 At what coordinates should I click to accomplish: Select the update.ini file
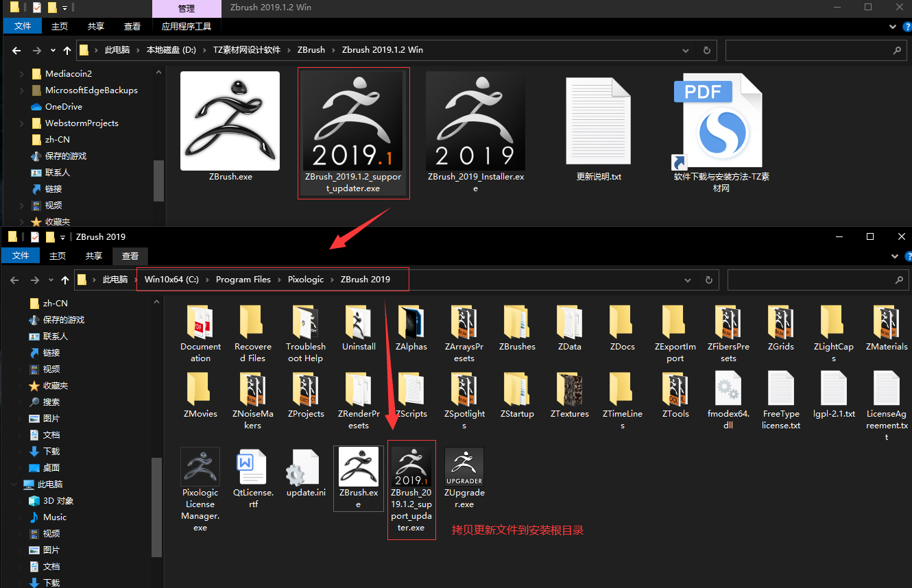[x=305, y=473]
